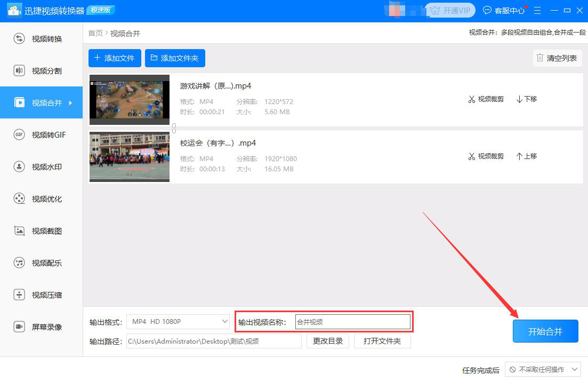Screen dimensions: 588x381
Task: Click the 视频合并 play icon
Action: click(19, 102)
